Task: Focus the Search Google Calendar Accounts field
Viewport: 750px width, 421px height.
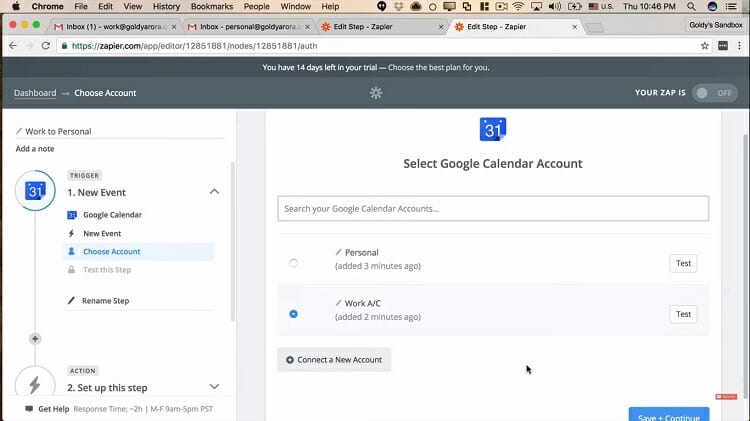Action: tap(493, 209)
